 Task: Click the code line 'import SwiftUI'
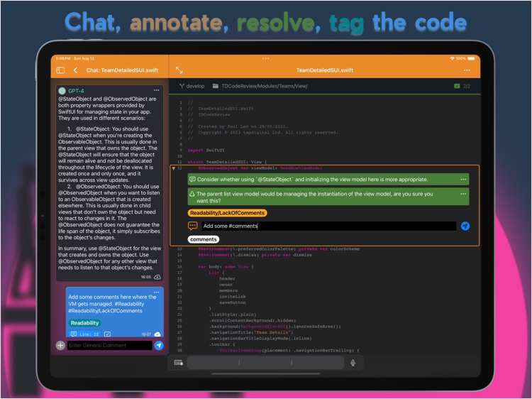pos(206,150)
